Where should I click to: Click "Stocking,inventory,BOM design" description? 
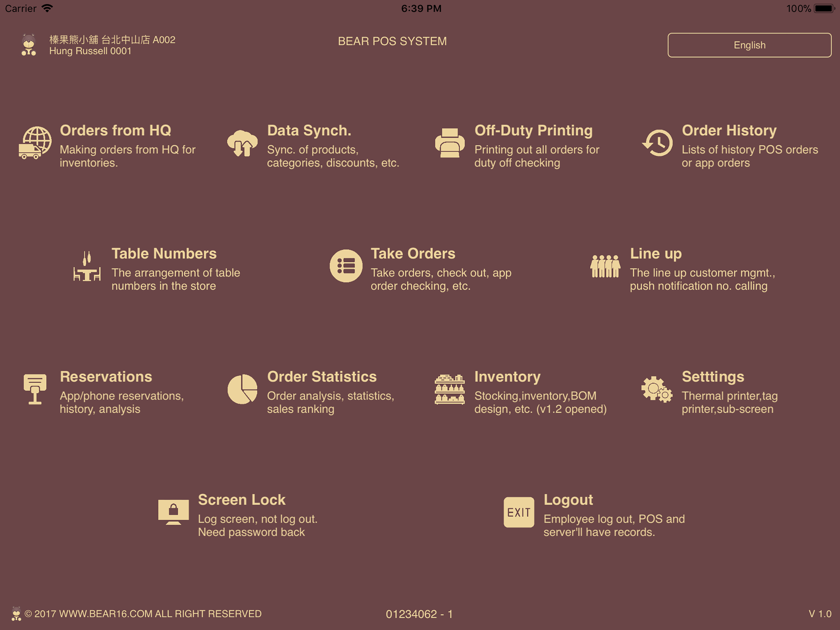pos(541,402)
